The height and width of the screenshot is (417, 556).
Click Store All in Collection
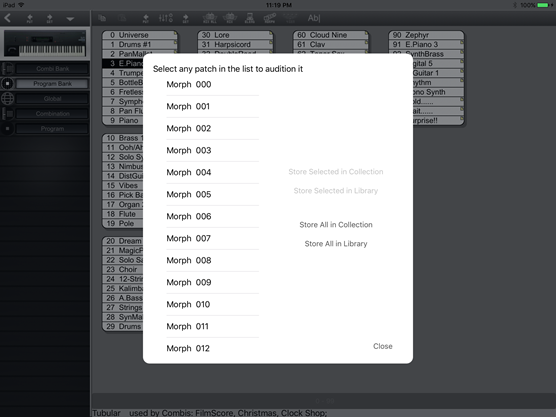[x=336, y=225]
